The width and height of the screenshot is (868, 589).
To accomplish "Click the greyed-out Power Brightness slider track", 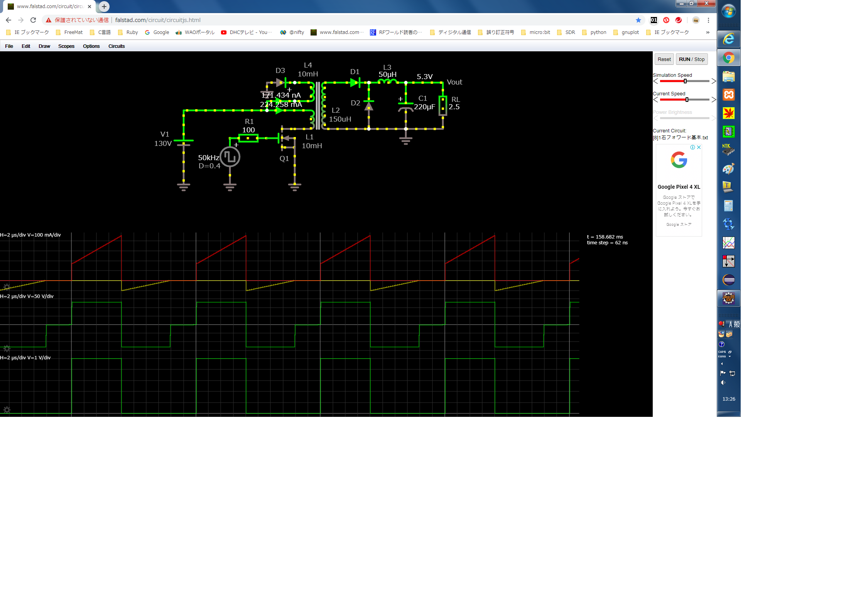I will 684,118.
